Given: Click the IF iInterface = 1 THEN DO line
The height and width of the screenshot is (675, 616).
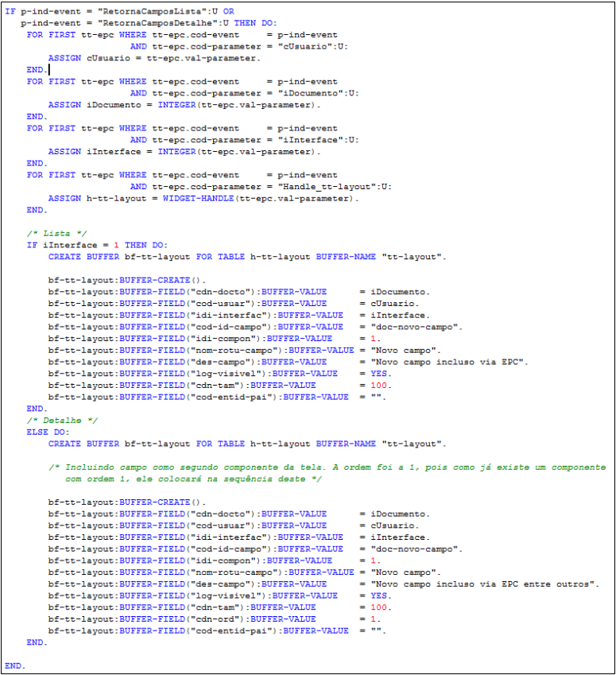Looking at the screenshot, I should pos(97,246).
